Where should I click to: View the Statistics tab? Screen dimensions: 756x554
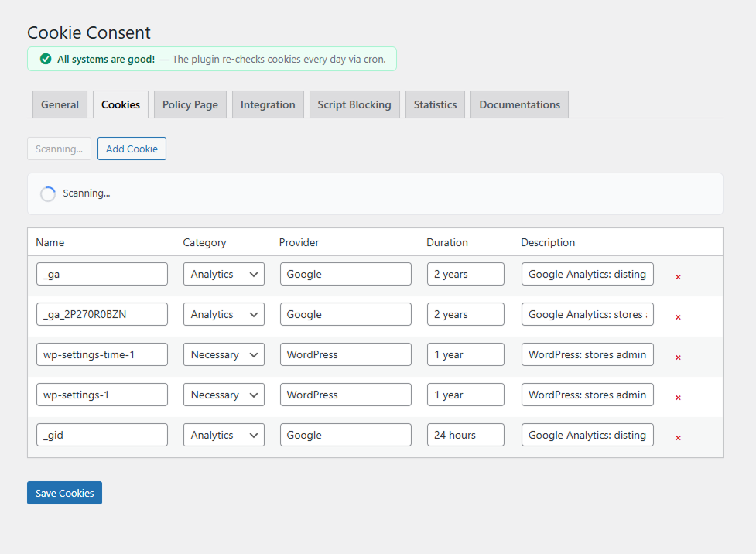tap(435, 104)
